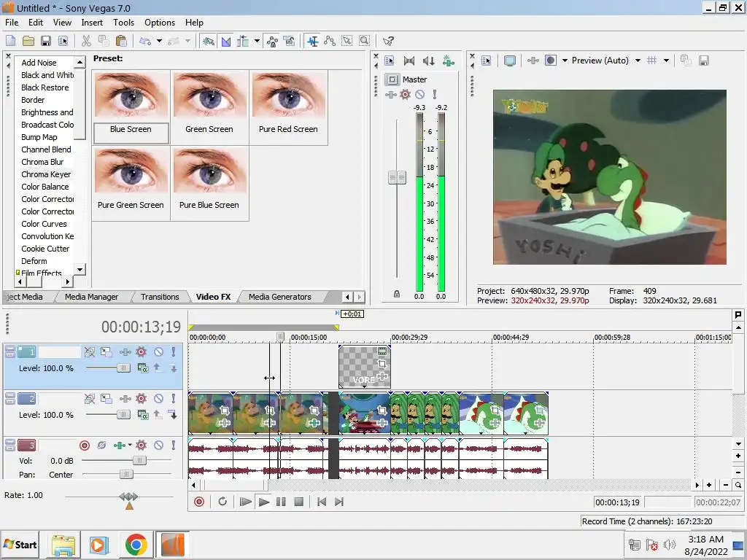Switch to the Transitions tab
Viewport: 747px width, 560px height.
pos(160,297)
